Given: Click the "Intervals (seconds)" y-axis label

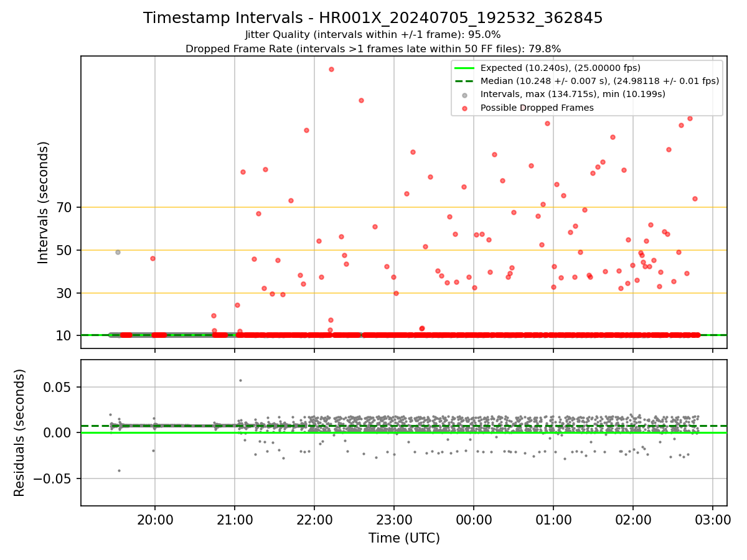Looking at the screenshot, I should (x=44, y=202).
